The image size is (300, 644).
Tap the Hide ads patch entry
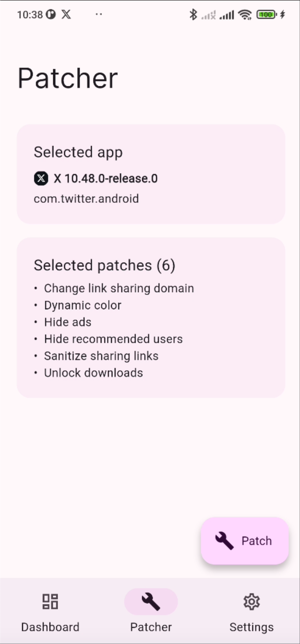point(68,322)
